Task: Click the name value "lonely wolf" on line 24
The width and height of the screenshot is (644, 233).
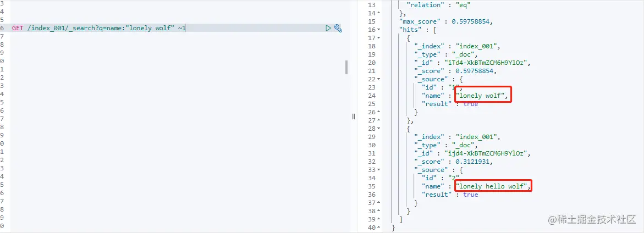Action: coord(483,96)
